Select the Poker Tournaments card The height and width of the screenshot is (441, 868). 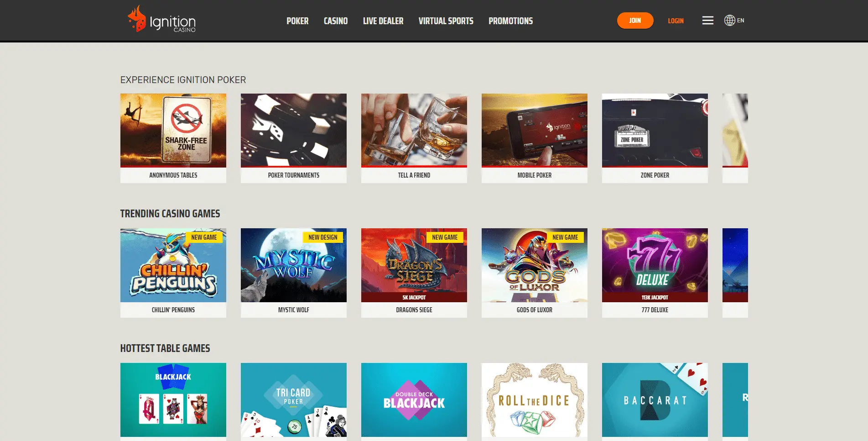pyautogui.click(x=294, y=138)
